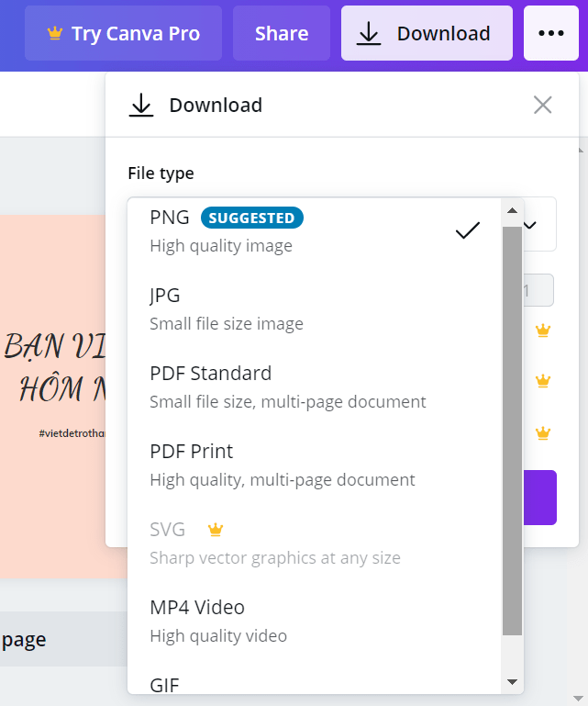This screenshot has width=588, height=706.
Task: Pick PDF Print file type
Action: [x=275, y=465]
